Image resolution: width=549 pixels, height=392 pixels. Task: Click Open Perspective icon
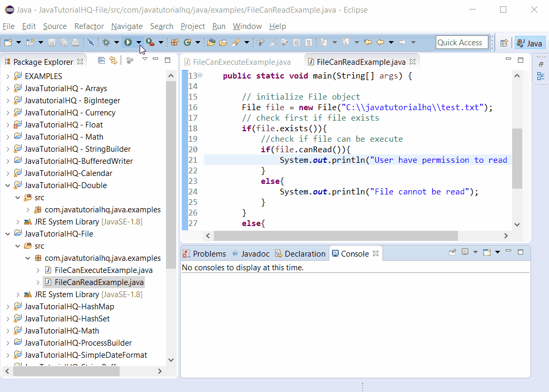[504, 43]
